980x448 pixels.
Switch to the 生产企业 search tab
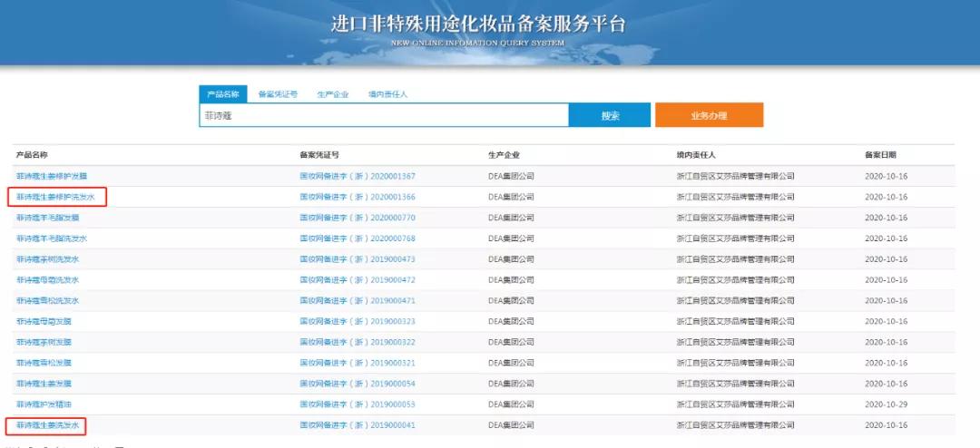pyautogui.click(x=332, y=94)
